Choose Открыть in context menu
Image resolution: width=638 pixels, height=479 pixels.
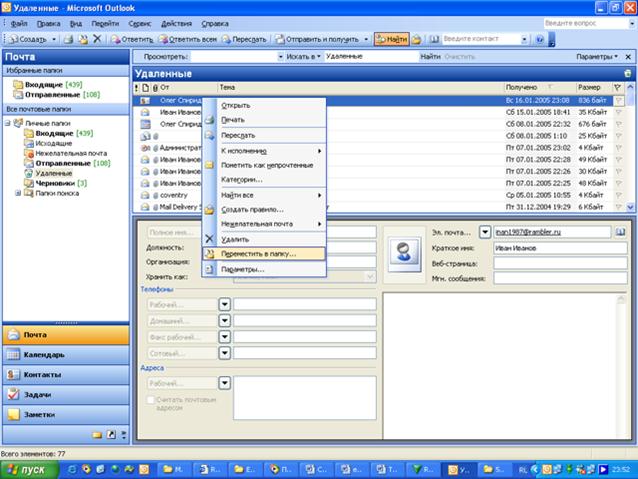coord(264,105)
